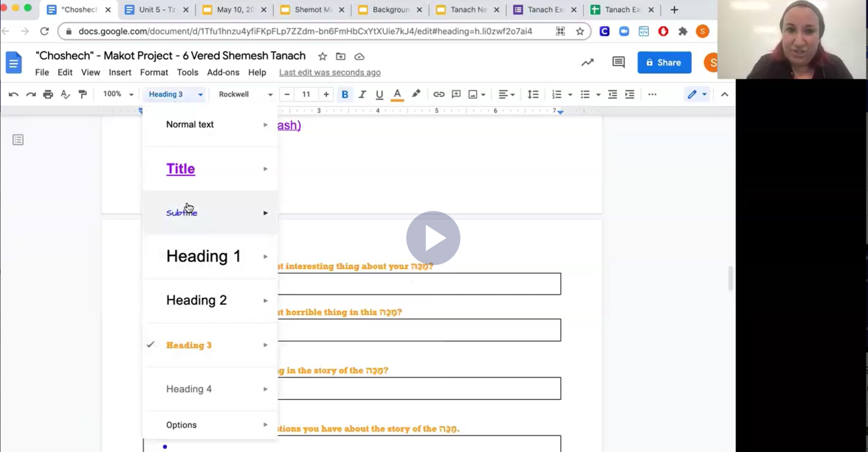
Task: Select the Insert link icon
Action: pos(439,94)
